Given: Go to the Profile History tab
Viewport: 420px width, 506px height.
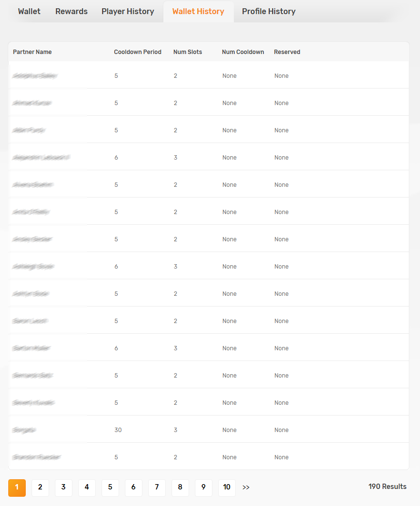Looking at the screenshot, I should click(x=269, y=12).
